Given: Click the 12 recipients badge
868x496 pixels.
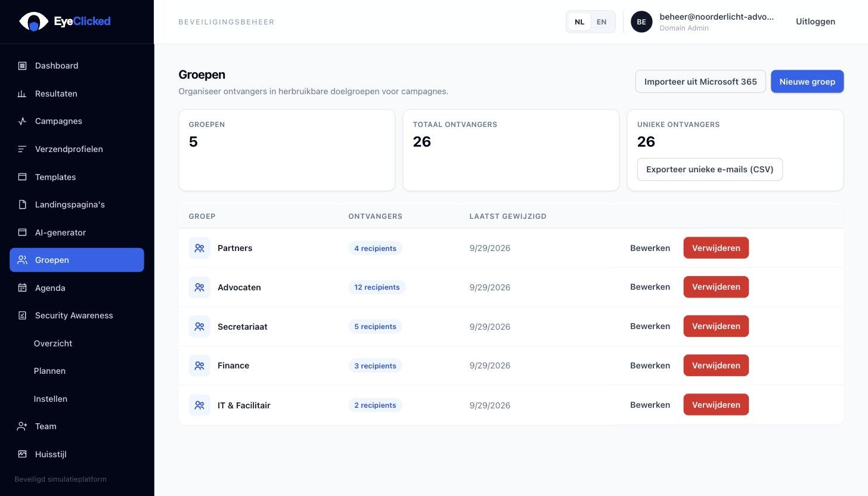Looking at the screenshot, I should 377,287.
